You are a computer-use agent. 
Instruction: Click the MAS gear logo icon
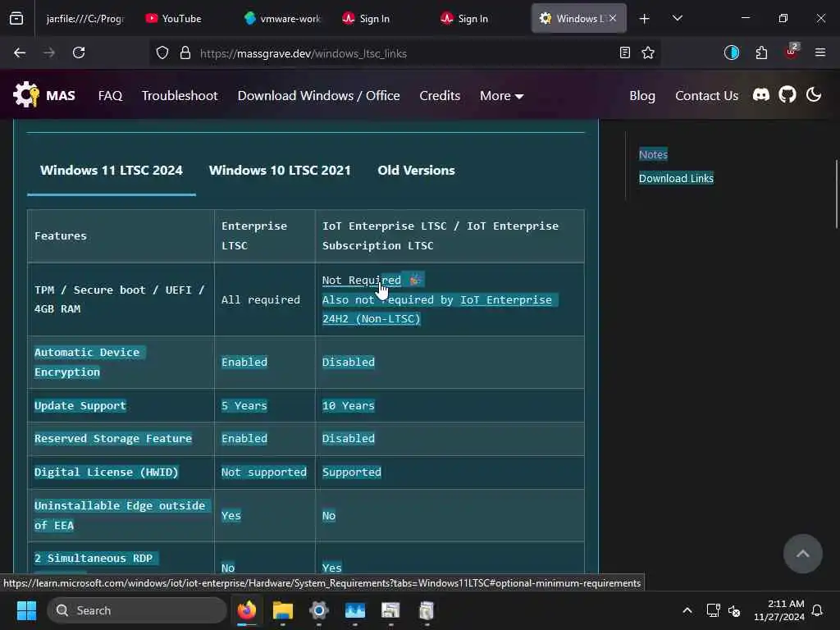(x=25, y=94)
